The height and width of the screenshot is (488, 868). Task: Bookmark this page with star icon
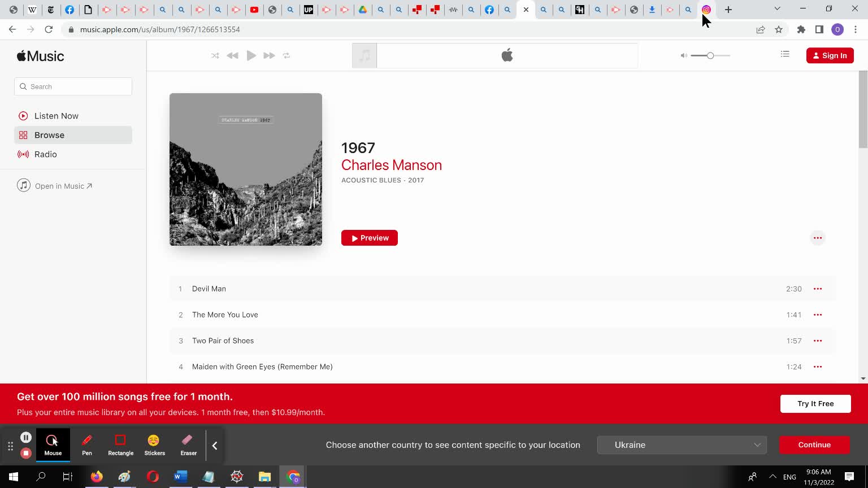[x=779, y=29]
